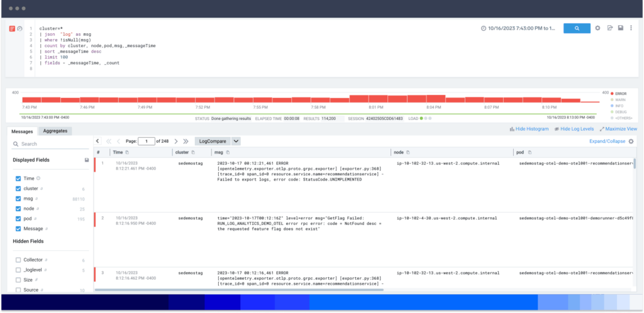Click the second row timestamp 8:12:16.950 PM
The height and width of the screenshot is (313, 644).
[x=136, y=223]
